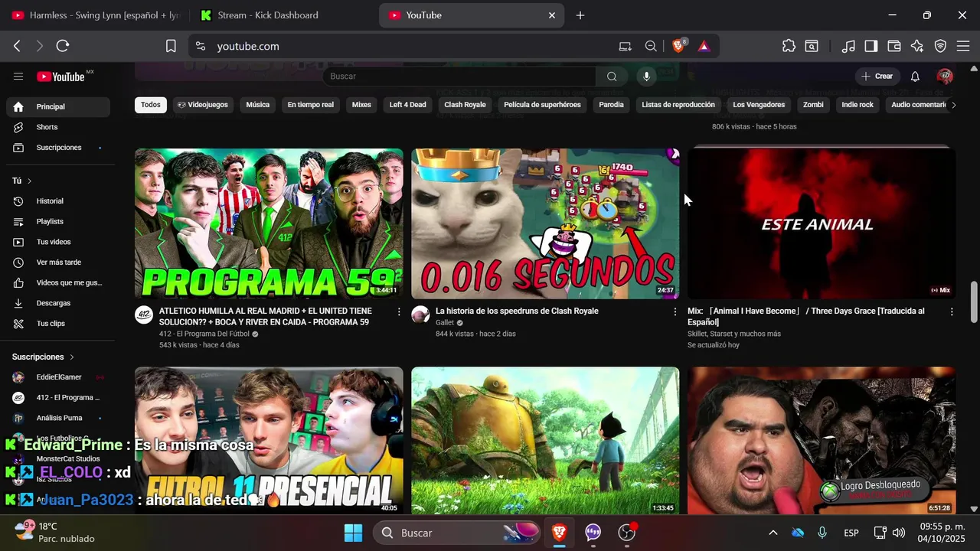The image size is (980, 551).
Task: Select Los Vengadores filter chip
Action: point(759,105)
